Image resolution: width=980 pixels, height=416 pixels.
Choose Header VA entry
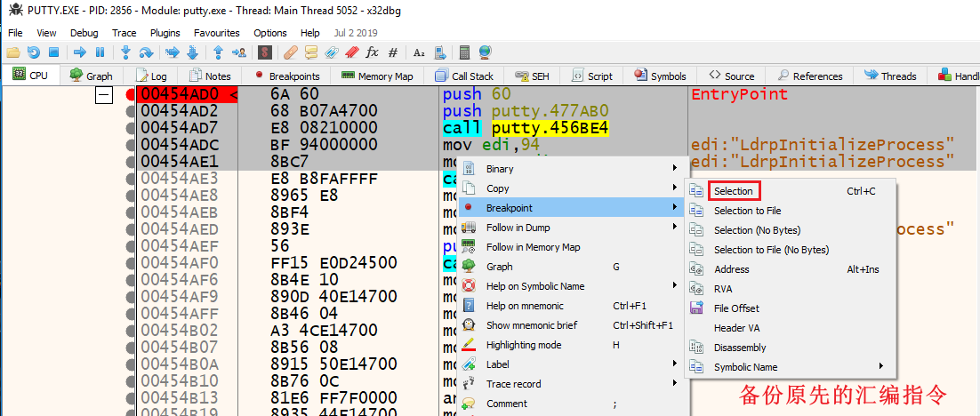[x=790, y=328]
